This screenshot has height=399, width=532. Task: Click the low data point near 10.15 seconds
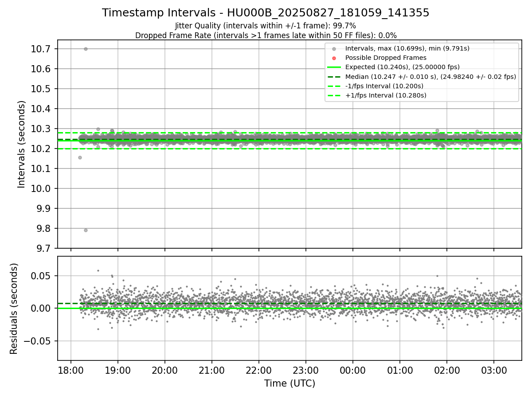tap(80, 157)
